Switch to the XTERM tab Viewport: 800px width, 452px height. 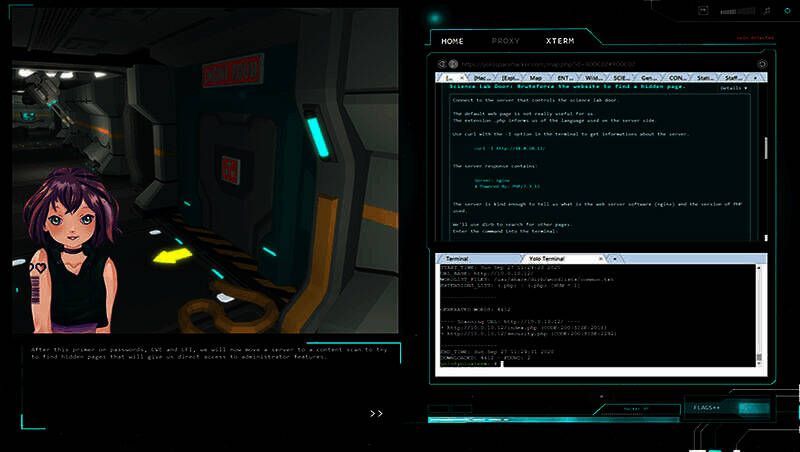[x=560, y=41]
